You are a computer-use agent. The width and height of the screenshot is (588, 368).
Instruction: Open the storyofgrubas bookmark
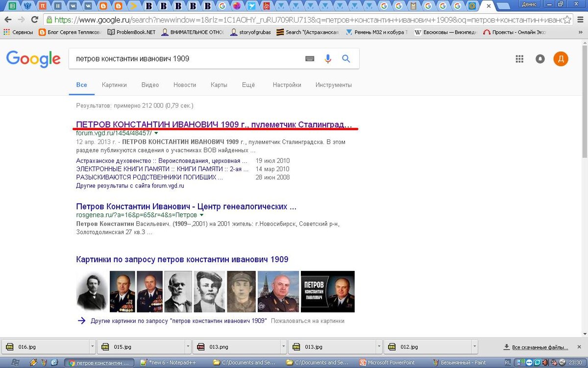pos(251,32)
